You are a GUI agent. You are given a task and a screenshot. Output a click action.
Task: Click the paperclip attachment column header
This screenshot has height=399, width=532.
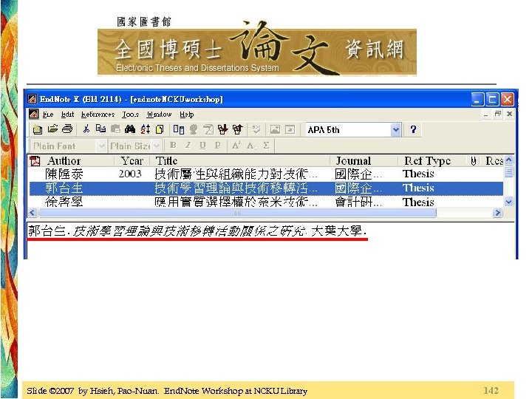click(474, 161)
